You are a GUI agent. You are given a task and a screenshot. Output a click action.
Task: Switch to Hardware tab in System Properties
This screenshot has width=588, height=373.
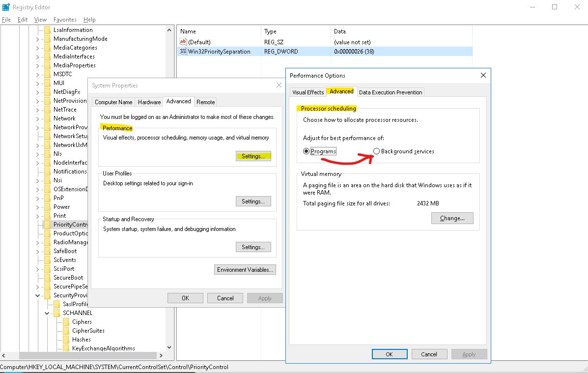click(x=149, y=102)
